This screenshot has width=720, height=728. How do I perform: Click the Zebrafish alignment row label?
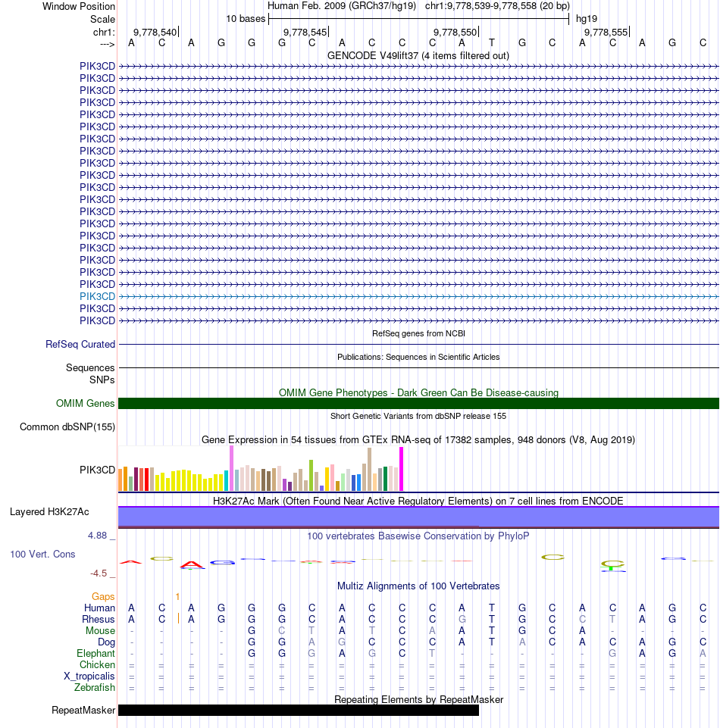coord(95,688)
